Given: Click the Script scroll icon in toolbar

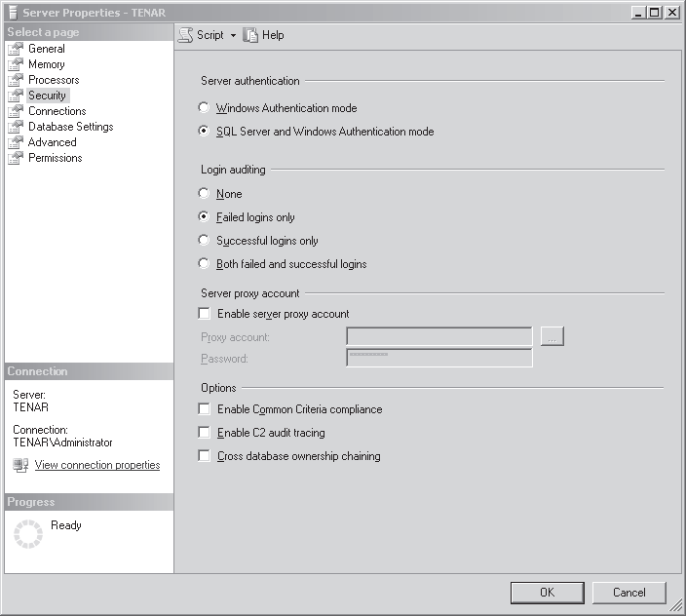Looking at the screenshot, I should 185,35.
